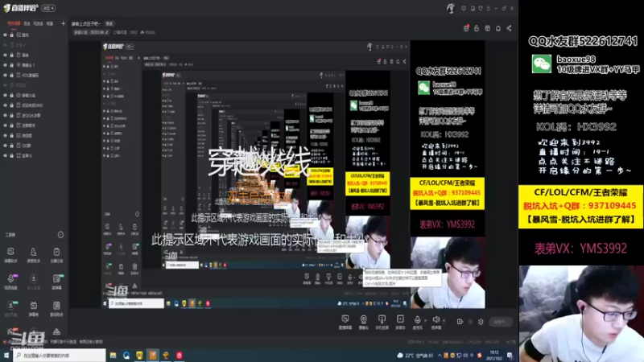Add a screen capture source from the bottom toolbar
This screenshot has width=644, height=362.
click(345, 322)
